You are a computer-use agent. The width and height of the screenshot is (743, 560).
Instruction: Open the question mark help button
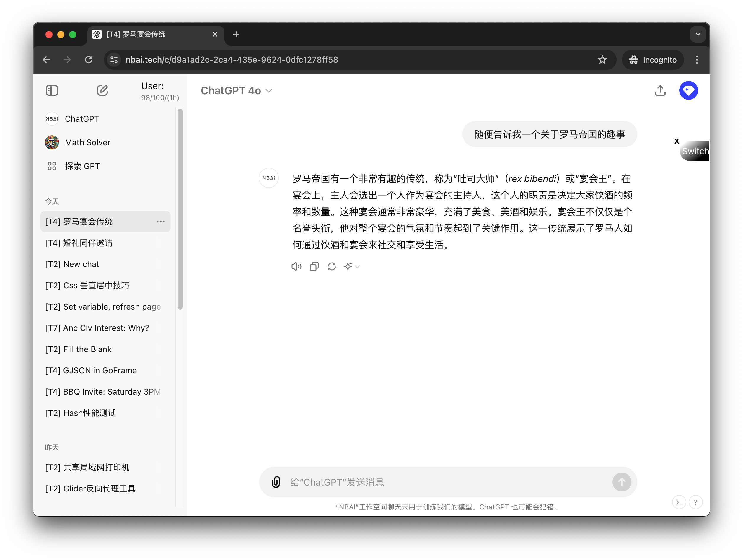click(x=696, y=503)
